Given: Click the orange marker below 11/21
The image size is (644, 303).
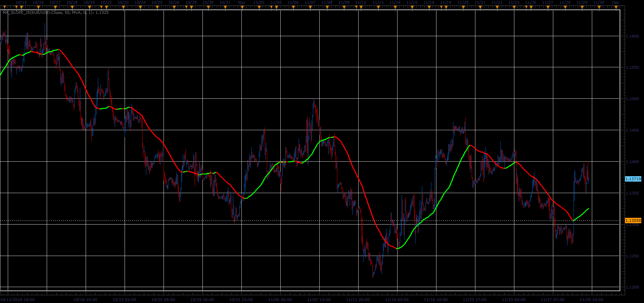Looking at the screenshot, I should tap(480, 7).
